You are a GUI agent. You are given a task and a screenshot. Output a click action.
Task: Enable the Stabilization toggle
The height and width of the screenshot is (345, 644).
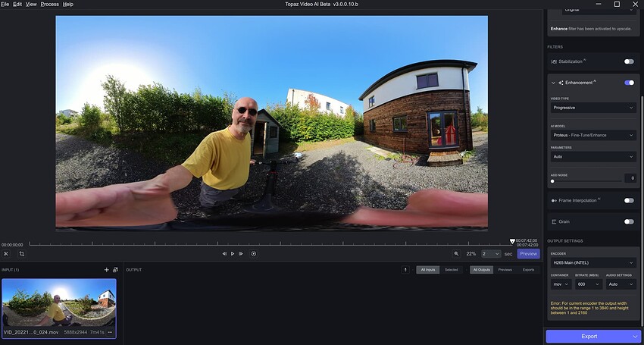click(629, 61)
